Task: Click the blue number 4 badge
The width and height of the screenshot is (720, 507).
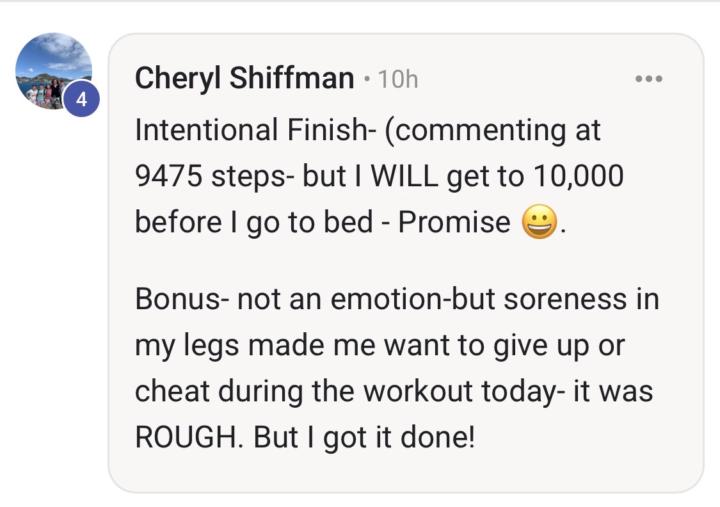Action: 82,101
